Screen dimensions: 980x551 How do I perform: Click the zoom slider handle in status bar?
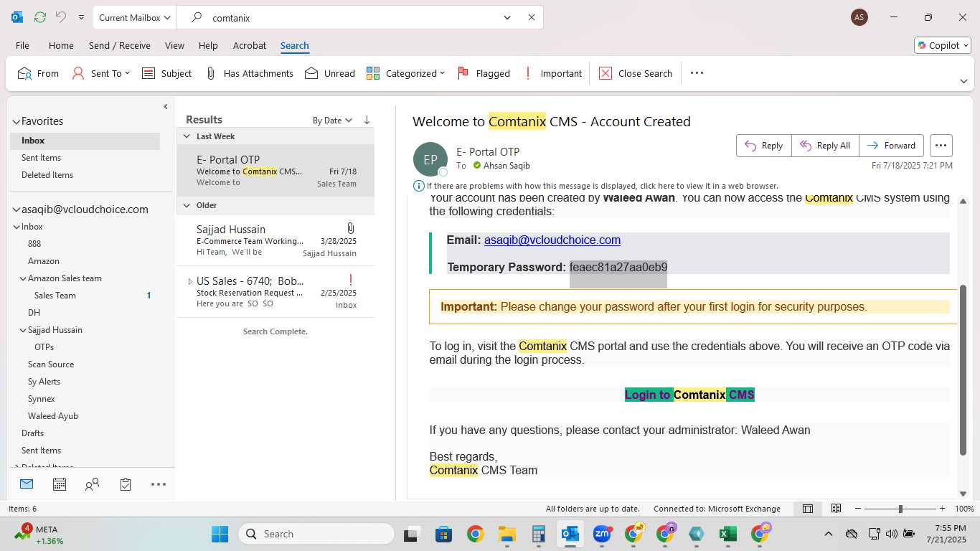pyautogui.click(x=900, y=509)
